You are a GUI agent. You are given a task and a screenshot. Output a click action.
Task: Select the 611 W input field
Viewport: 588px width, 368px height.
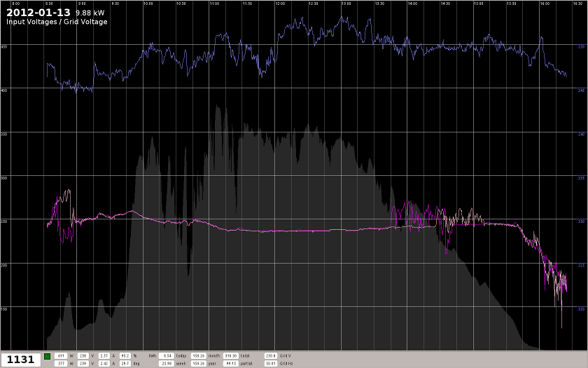point(61,356)
